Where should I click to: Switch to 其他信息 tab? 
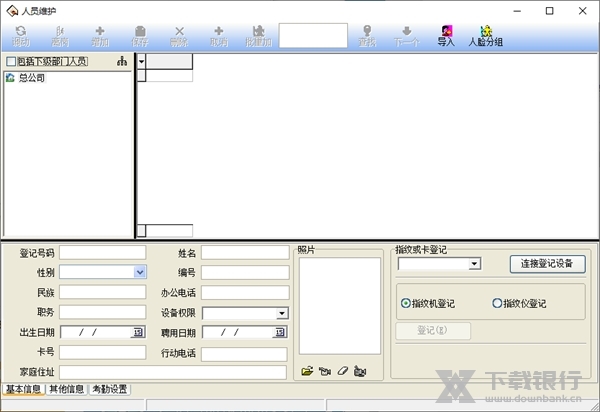click(67, 389)
